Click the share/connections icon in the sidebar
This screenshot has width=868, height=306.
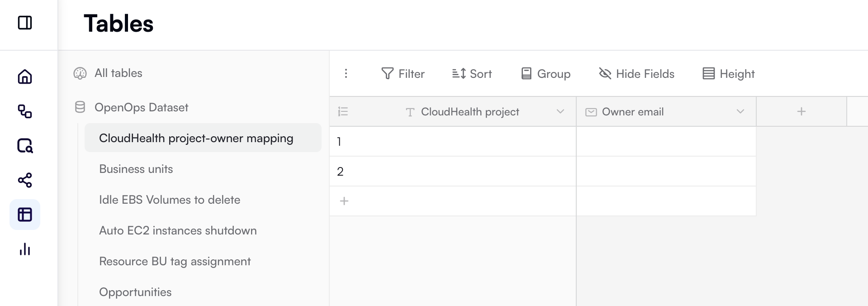[25, 181]
